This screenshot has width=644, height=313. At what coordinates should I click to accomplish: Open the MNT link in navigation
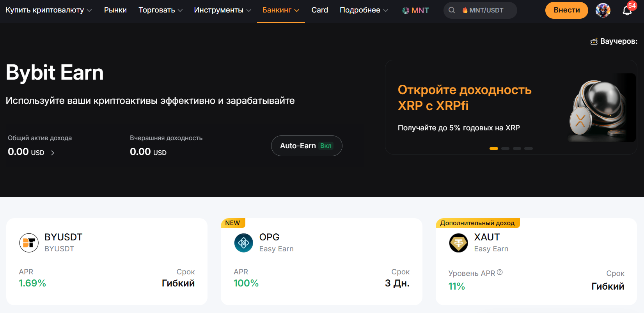pyautogui.click(x=416, y=11)
